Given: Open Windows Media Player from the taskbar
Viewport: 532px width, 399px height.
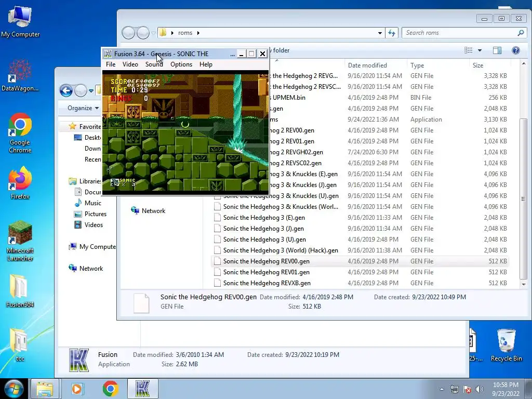Looking at the screenshot, I should [77, 389].
